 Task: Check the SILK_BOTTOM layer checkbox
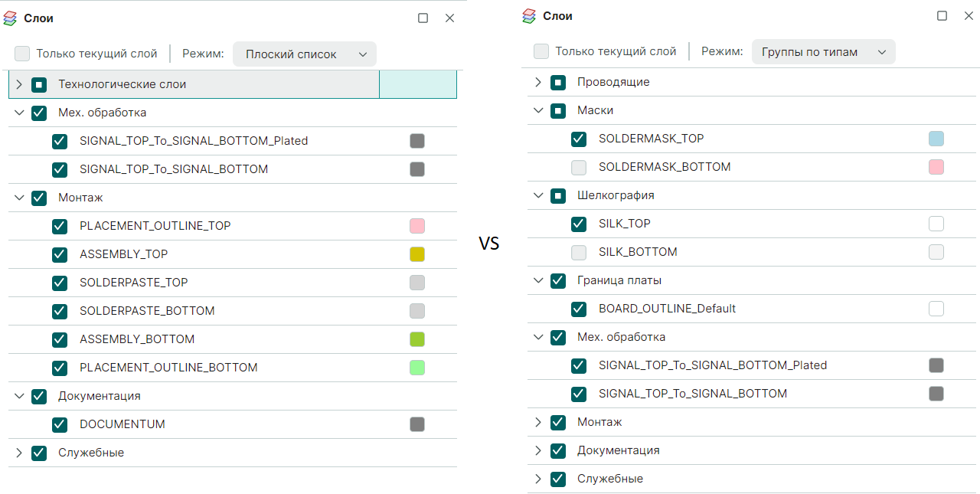[579, 252]
